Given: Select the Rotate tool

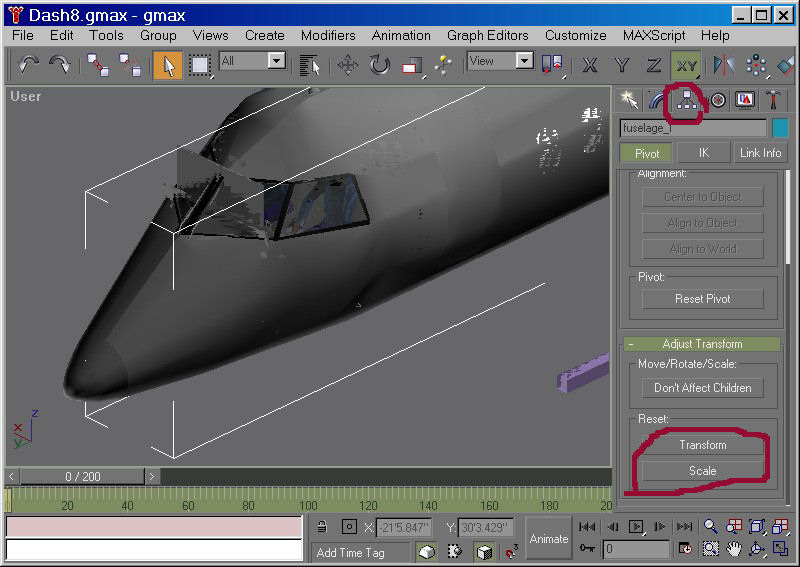Looking at the screenshot, I should (x=380, y=65).
